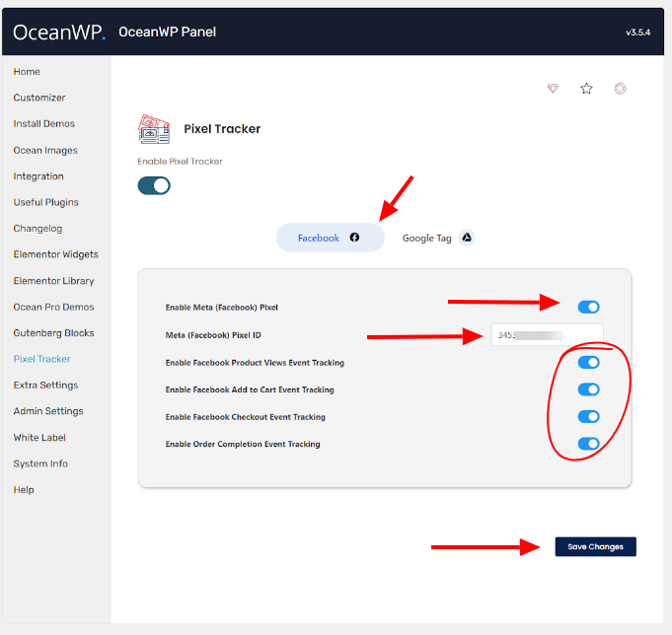Toggle Order Completion Event Tracking switch
The image size is (672, 635).
[x=588, y=444]
